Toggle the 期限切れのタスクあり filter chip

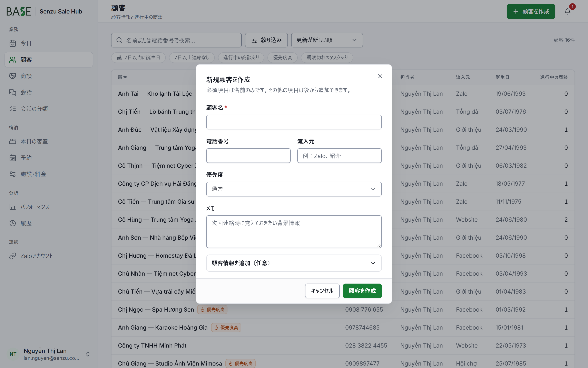[327, 58]
